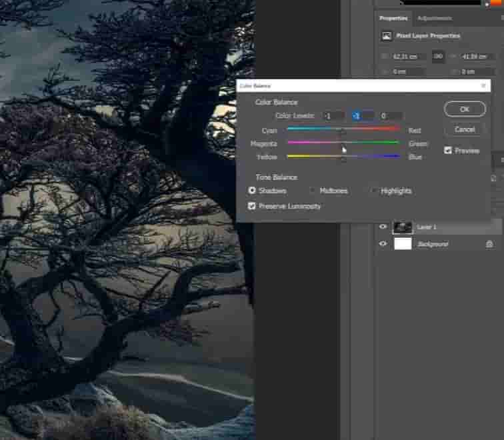Click the Pixel Layer Properties icon
This screenshot has height=440, width=504.
tap(386, 36)
